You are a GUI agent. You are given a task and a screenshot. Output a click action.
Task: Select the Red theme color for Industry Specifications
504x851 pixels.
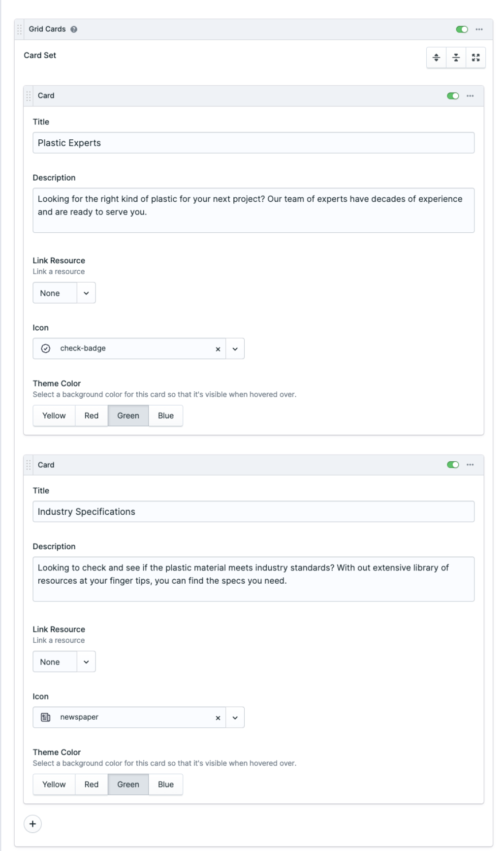(x=91, y=784)
